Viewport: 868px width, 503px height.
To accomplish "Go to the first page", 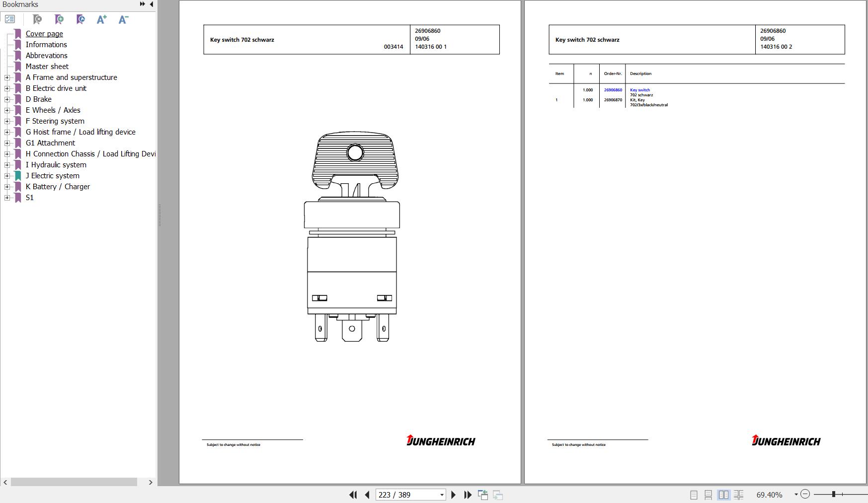I will click(x=353, y=495).
